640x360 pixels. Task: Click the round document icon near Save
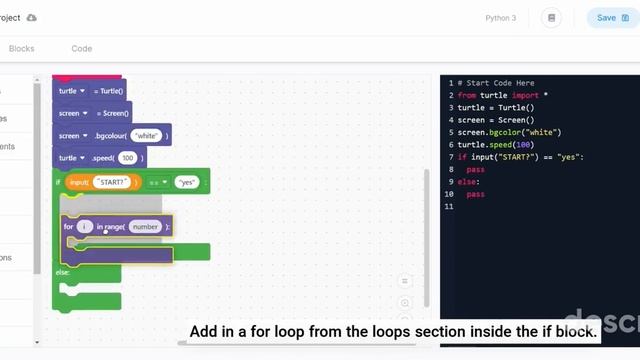tap(551, 18)
